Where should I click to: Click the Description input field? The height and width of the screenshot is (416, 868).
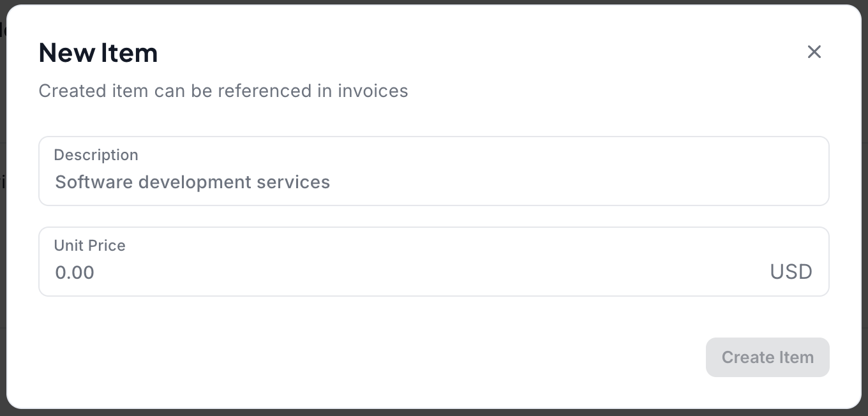[x=434, y=182]
